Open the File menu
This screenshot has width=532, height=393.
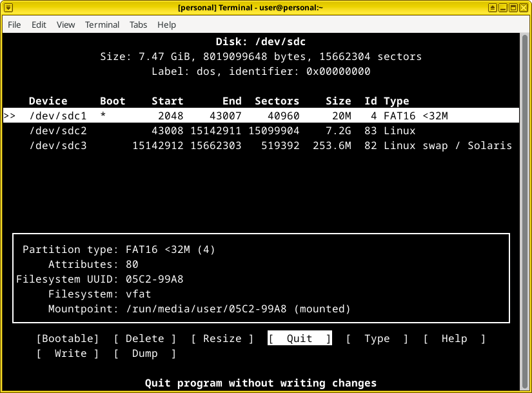click(x=14, y=25)
